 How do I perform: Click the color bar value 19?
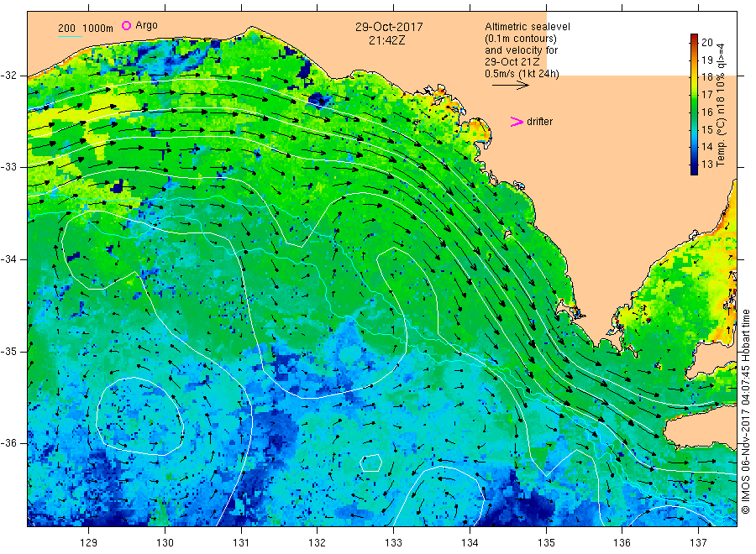click(707, 60)
